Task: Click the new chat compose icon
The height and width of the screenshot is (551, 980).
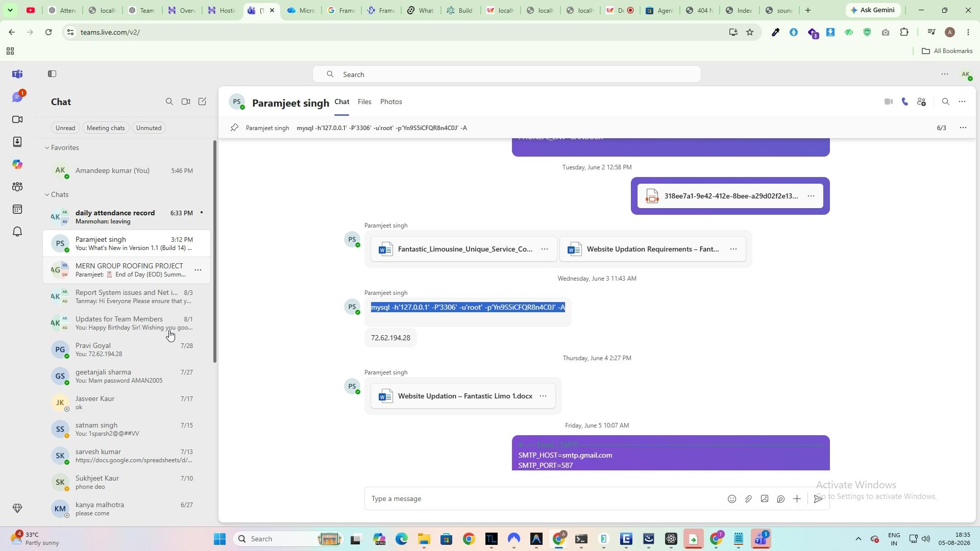Action: tap(202, 102)
